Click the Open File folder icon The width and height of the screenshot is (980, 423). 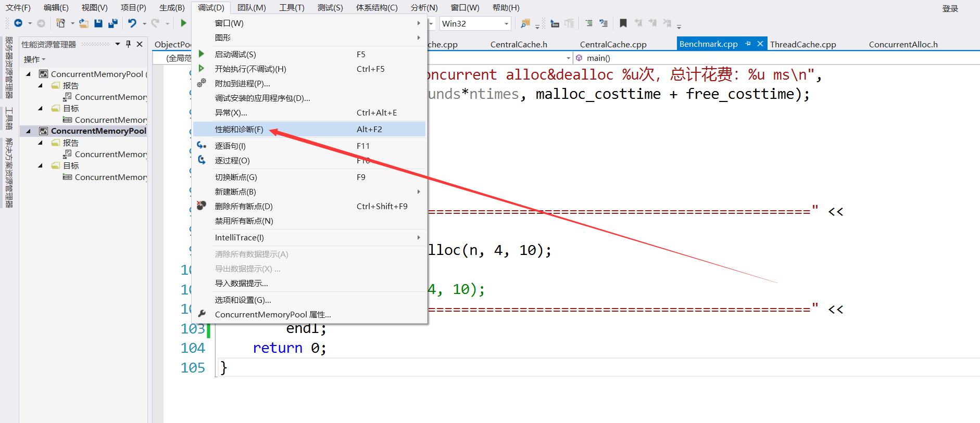[x=84, y=23]
